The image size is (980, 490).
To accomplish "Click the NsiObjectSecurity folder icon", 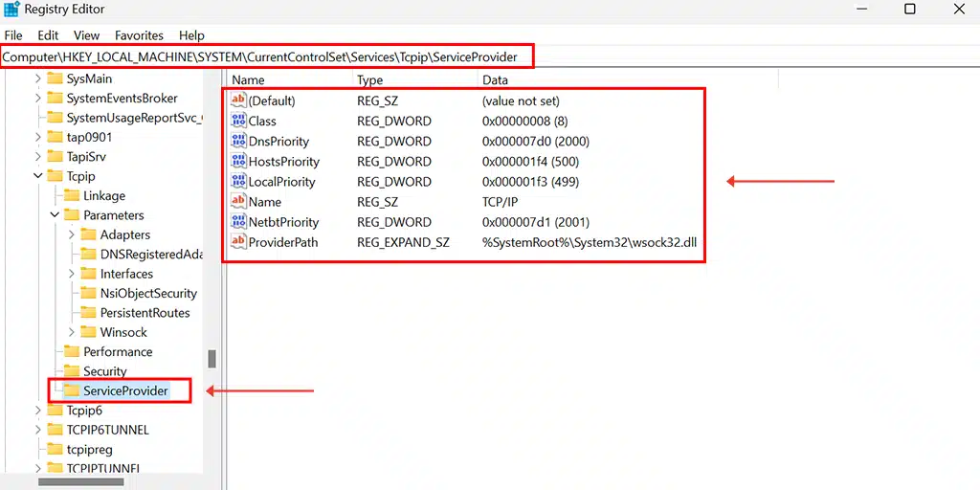I will (x=89, y=293).
